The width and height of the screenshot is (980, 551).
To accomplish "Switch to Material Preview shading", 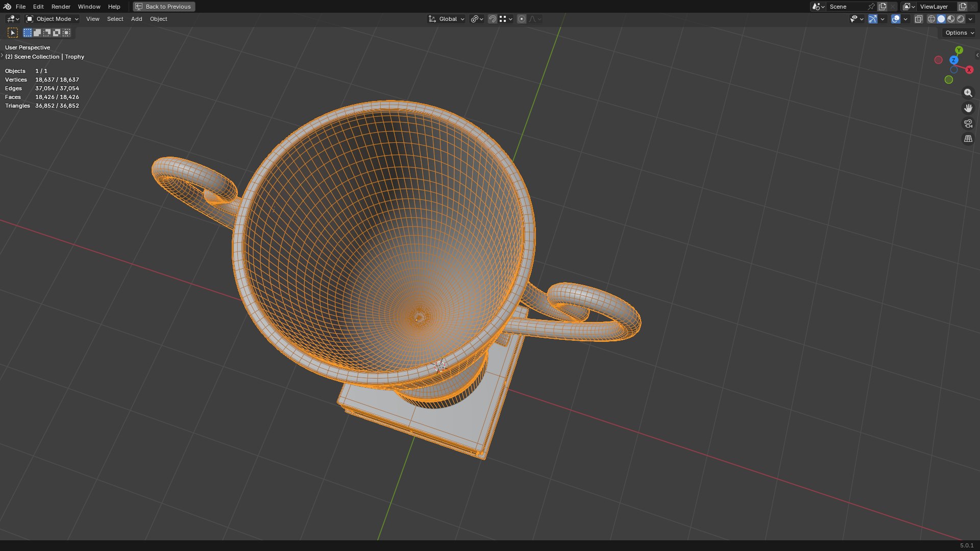I will pos(951,19).
